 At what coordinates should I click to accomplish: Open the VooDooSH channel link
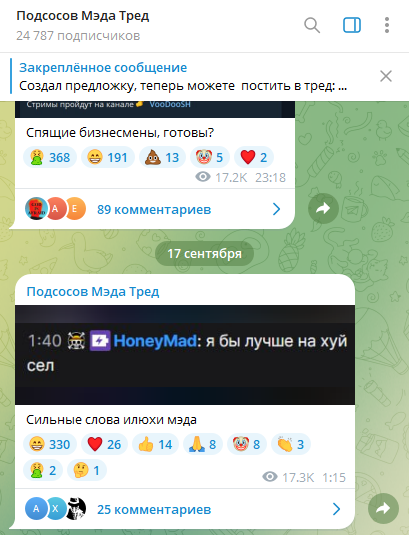coord(170,104)
